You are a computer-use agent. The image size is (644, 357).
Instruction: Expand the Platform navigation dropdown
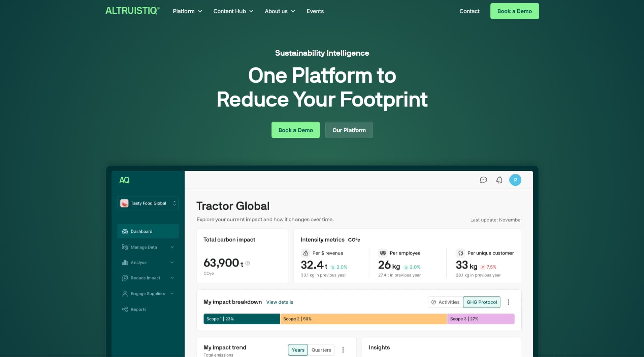coord(187,11)
